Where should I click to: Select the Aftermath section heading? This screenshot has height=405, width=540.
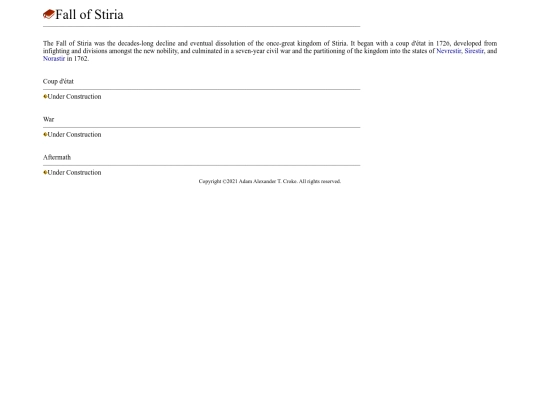point(57,157)
